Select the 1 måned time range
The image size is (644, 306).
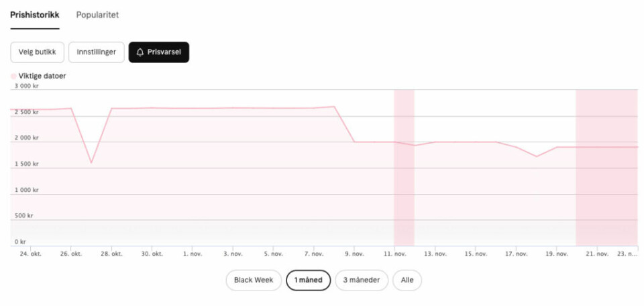tap(308, 280)
